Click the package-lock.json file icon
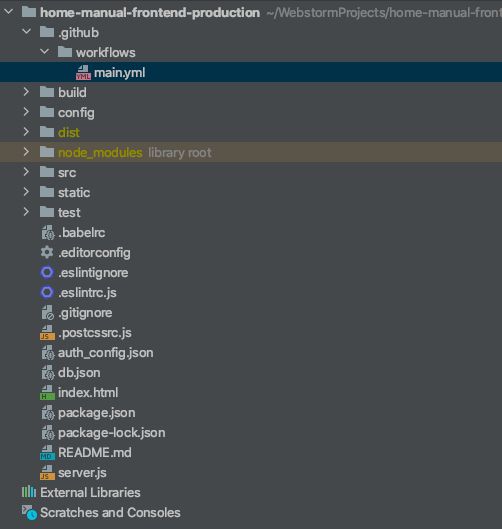 pos(48,433)
